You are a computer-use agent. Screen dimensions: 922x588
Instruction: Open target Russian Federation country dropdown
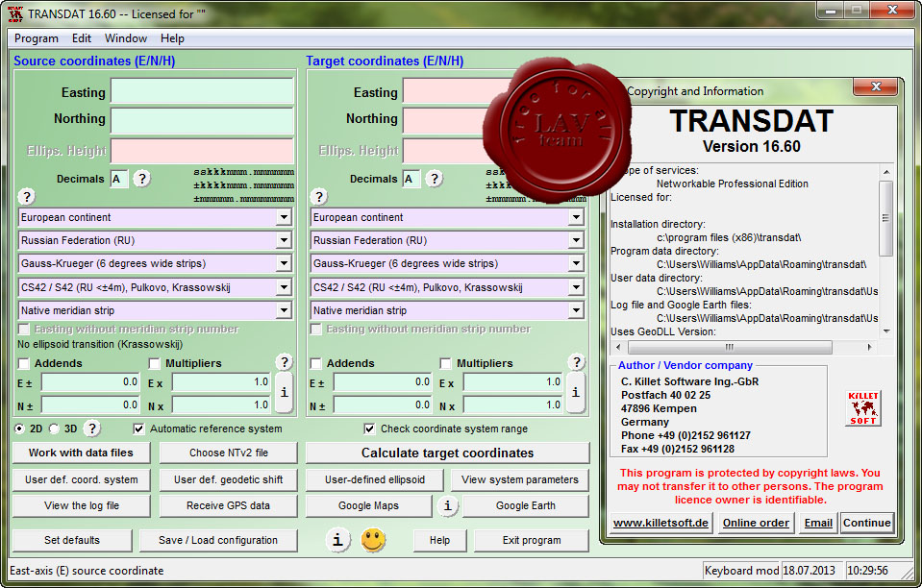pyautogui.click(x=576, y=240)
